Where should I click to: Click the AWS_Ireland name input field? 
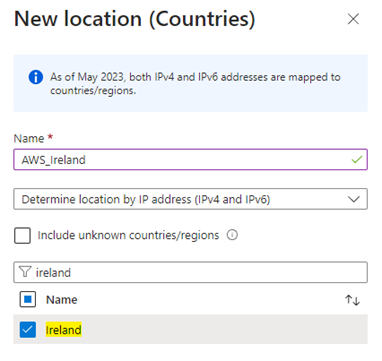click(190, 160)
